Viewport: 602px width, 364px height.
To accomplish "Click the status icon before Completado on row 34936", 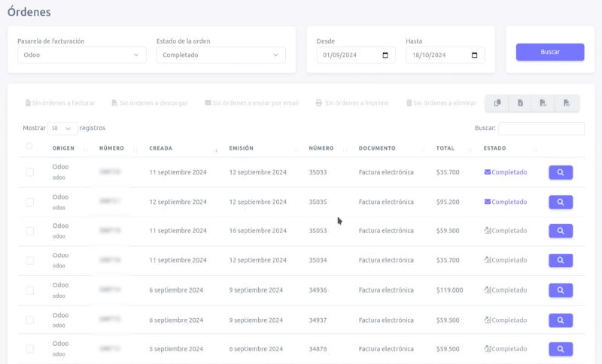I will pyautogui.click(x=488, y=290).
